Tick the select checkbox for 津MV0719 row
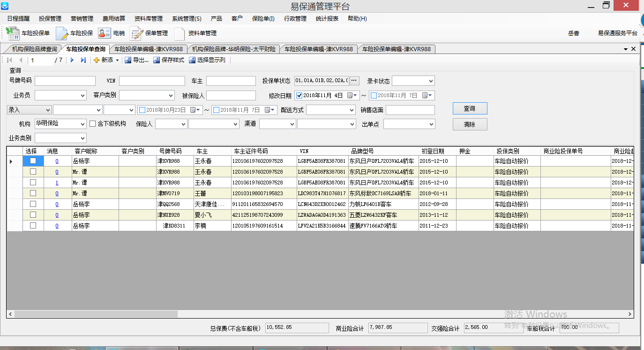This screenshot has height=350, width=644. coord(33,193)
